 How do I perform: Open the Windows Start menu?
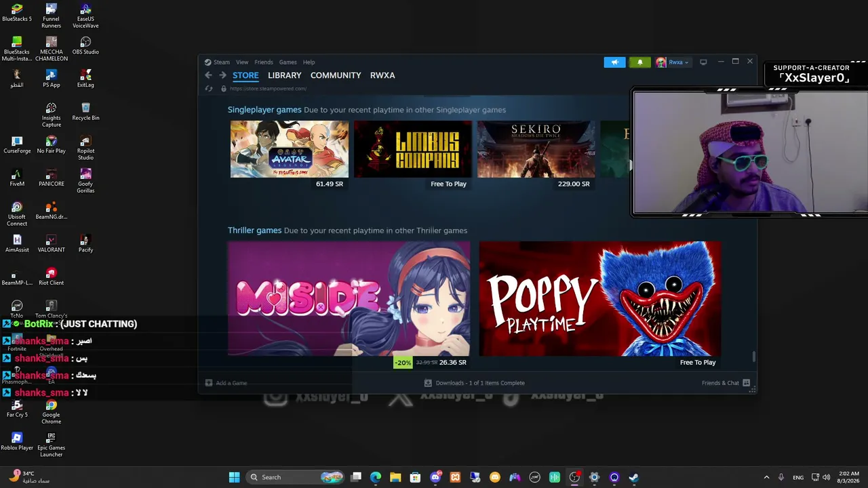(234, 477)
